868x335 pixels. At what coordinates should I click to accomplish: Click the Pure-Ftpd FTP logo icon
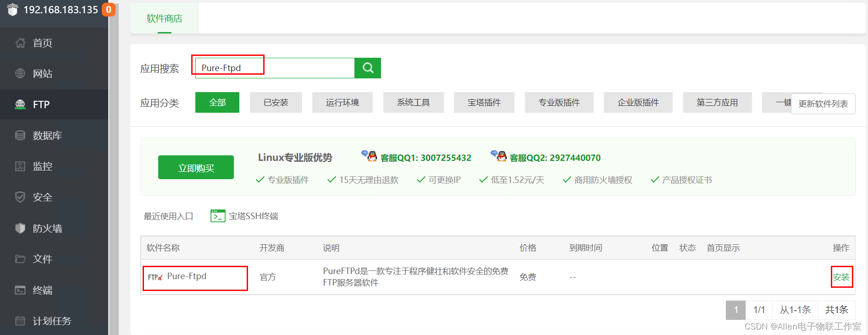[155, 277]
